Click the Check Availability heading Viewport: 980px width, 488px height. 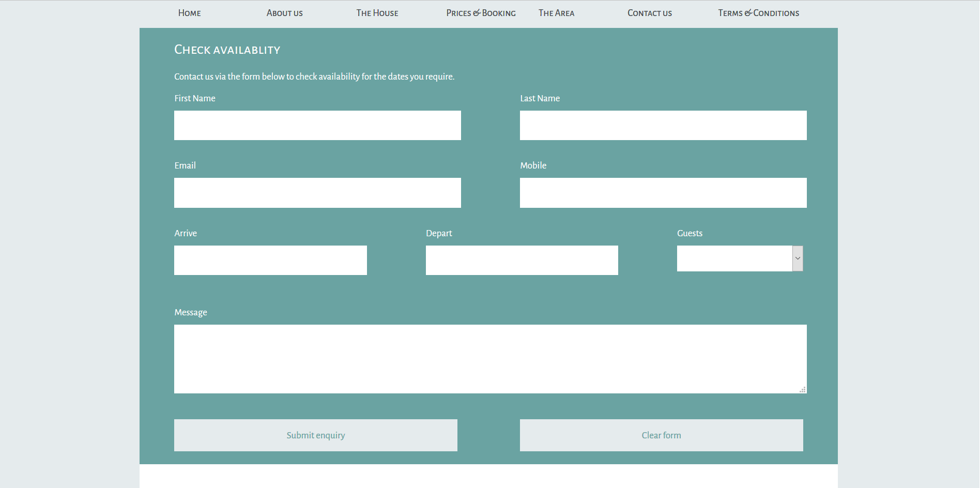227,50
